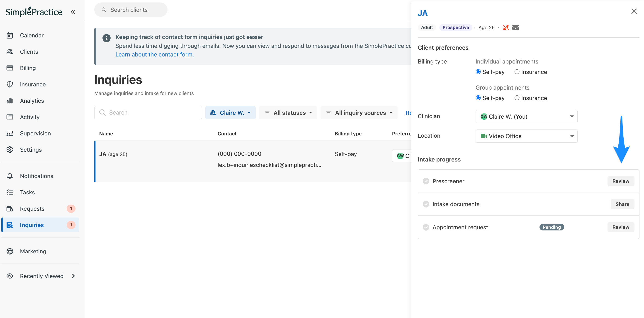Open the All inquiry sources dropdown
This screenshot has height=318, width=644.
(359, 113)
